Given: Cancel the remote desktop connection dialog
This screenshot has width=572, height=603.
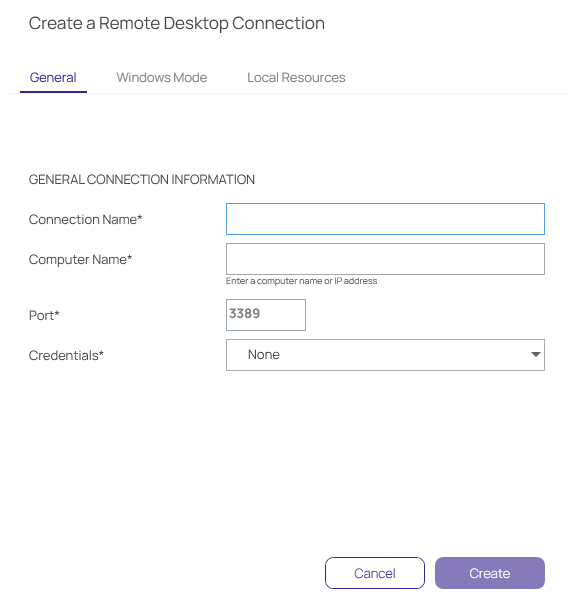Looking at the screenshot, I should click(x=375, y=573).
